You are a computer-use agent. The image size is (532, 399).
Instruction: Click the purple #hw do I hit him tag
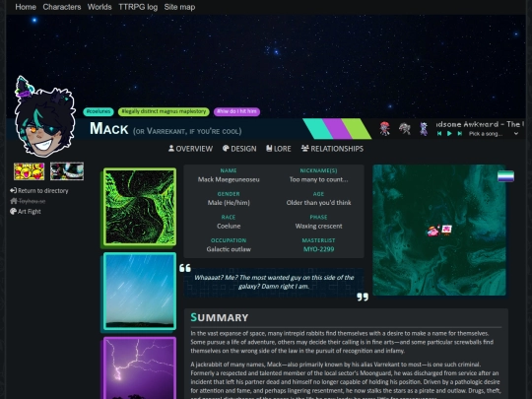coord(236,111)
